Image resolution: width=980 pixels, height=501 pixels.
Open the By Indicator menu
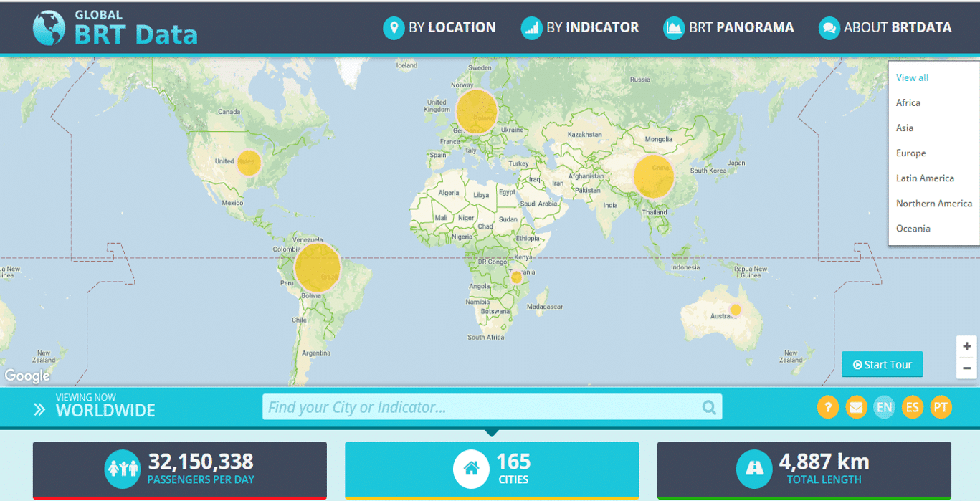click(x=580, y=28)
